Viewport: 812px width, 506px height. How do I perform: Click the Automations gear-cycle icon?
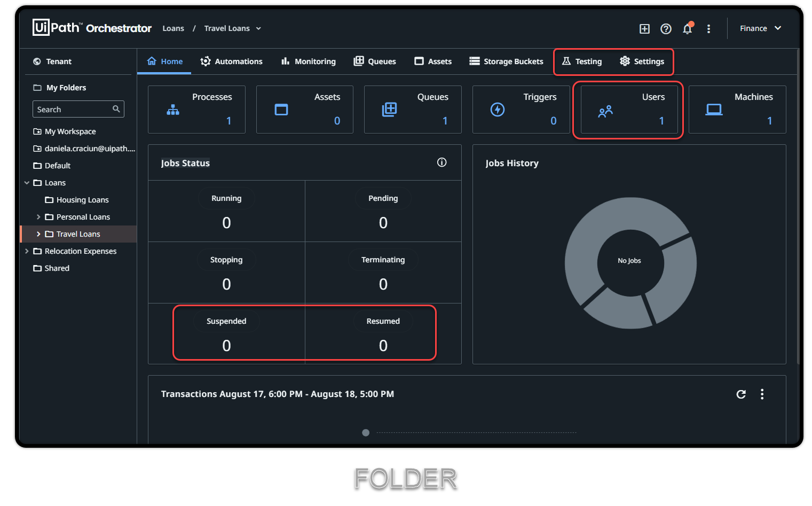pyautogui.click(x=205, y=61)
